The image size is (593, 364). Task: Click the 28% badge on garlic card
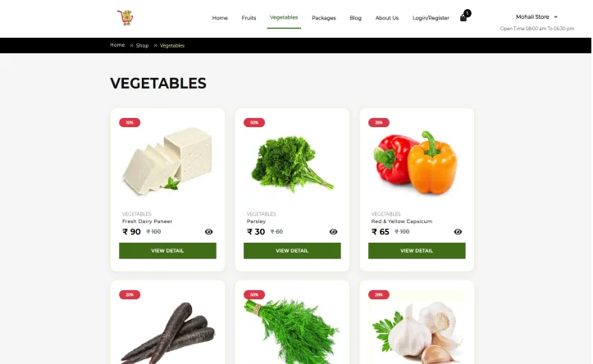point(379,294)
